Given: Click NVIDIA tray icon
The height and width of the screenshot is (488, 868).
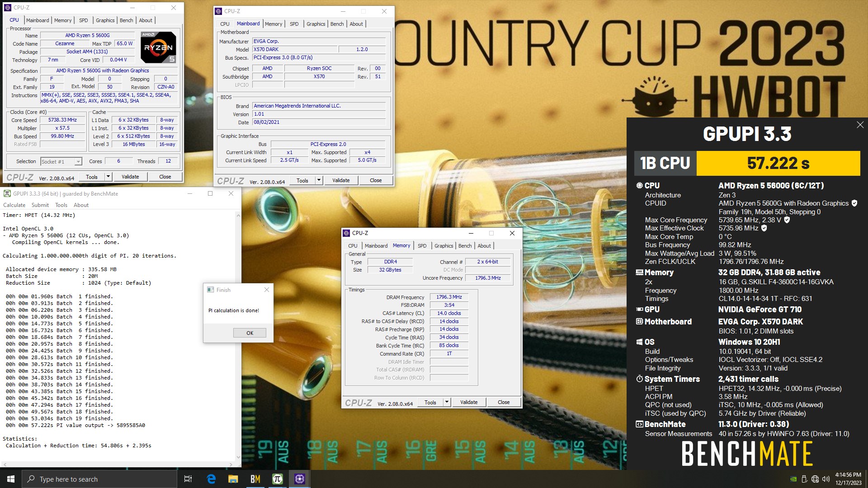Looking at the screenshot, I should [x=793, y=479].
